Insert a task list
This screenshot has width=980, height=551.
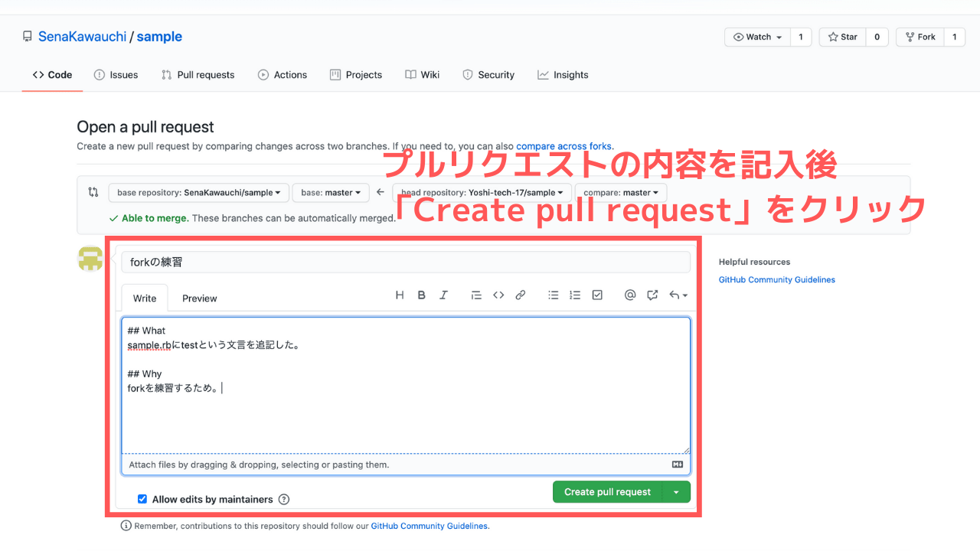pyautogui.click(x=597, y=295)
